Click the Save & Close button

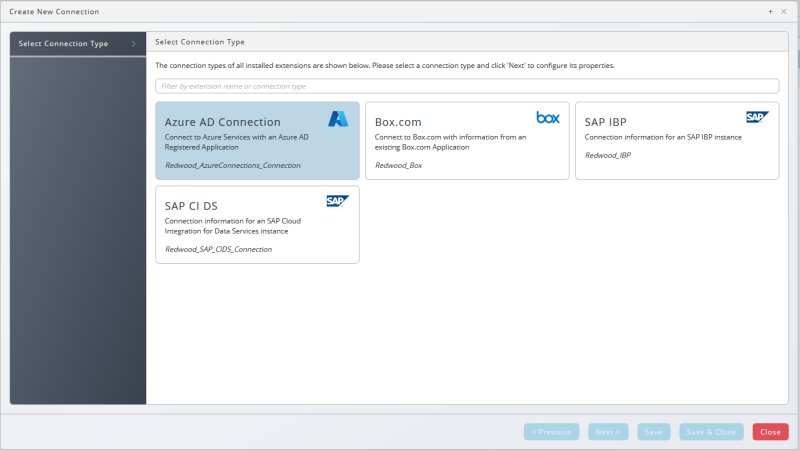tap(711, 432)
